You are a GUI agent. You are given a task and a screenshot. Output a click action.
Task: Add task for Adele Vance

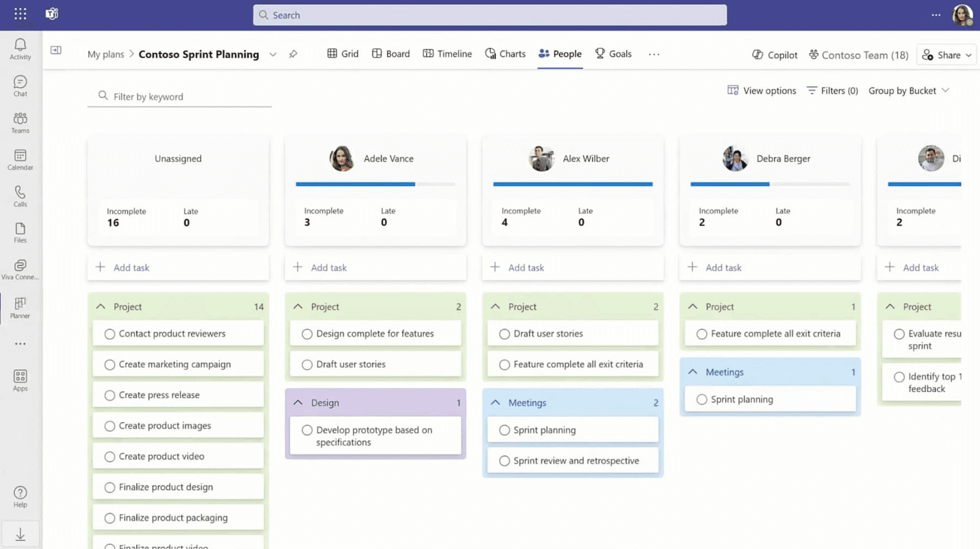click(375, 267)
